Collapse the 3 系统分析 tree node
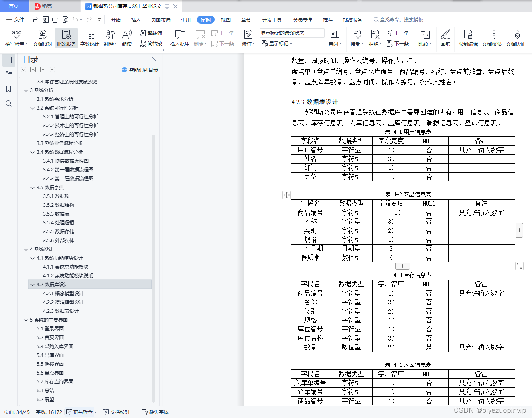The height and width of the screenshot is (418, 532). pos(26,90)
